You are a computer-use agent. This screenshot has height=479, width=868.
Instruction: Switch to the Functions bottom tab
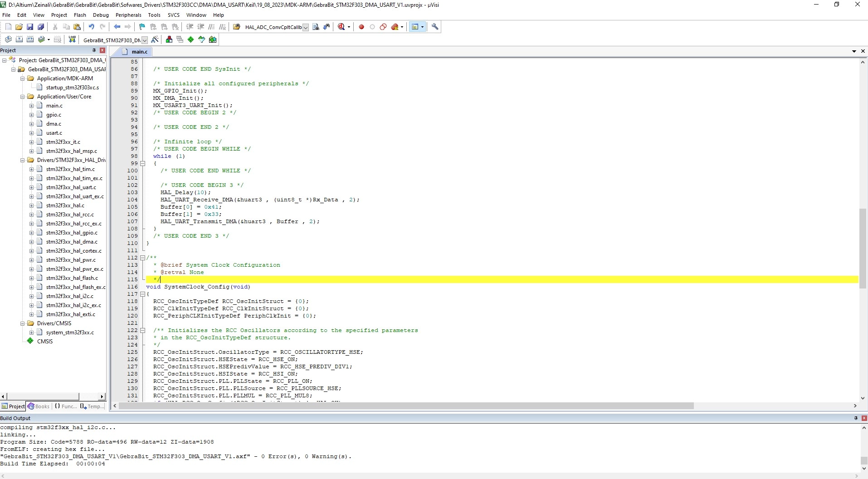(x=65, y=406)
